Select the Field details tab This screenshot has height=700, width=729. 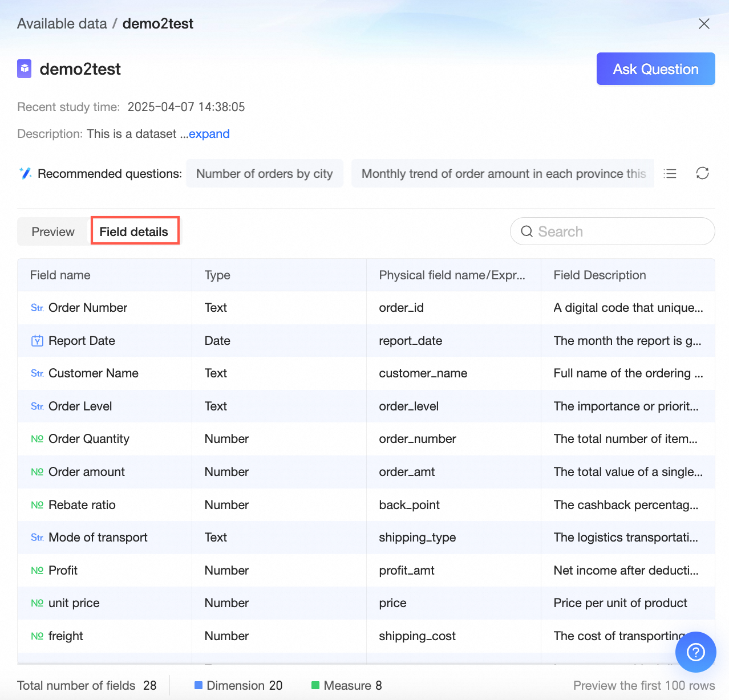pos(134,231)
